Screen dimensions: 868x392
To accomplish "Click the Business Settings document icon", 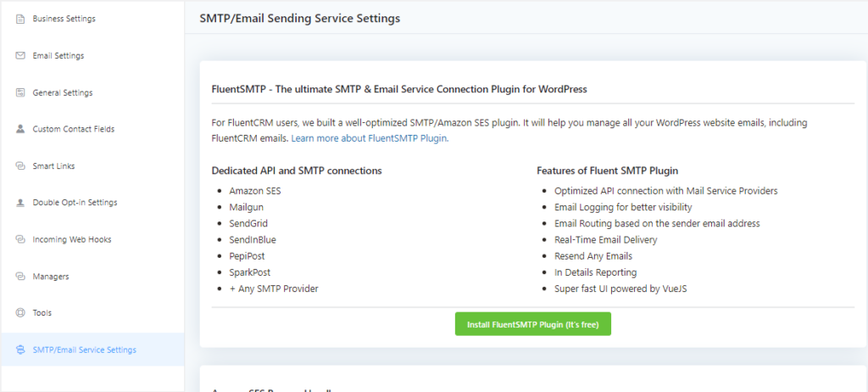I will tap(20, 19).
